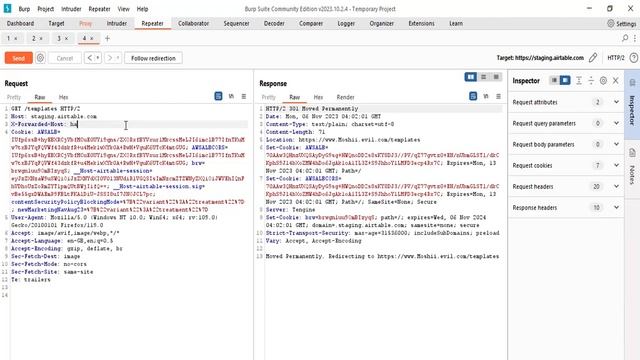Viewport: 640px width, 360px height.
Task: Switch to the Dashboard tab
Action: coord(20,23)
